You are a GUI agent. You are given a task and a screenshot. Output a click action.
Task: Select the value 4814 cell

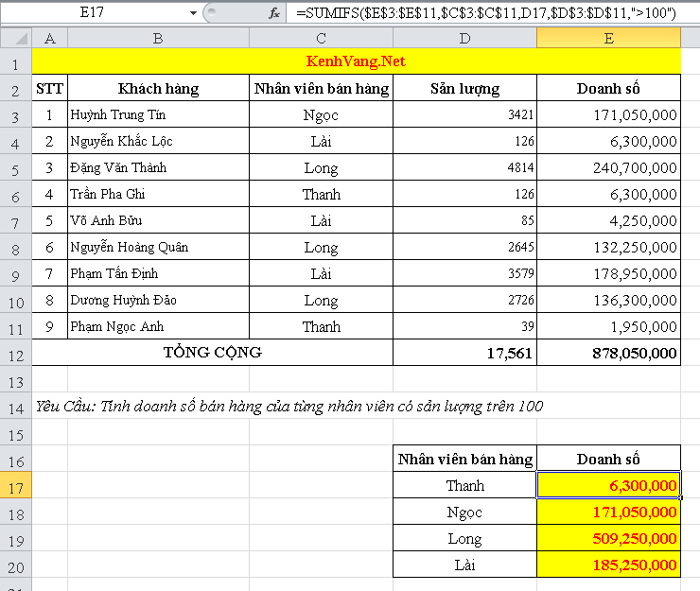pyautogui.click(x=464, y=167)
